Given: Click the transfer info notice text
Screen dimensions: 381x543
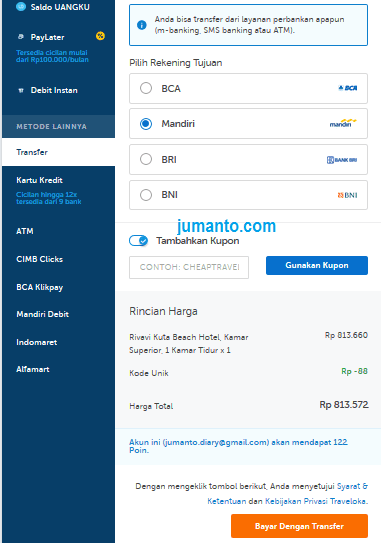Looking at the screenshot, I should click(249, 25).
